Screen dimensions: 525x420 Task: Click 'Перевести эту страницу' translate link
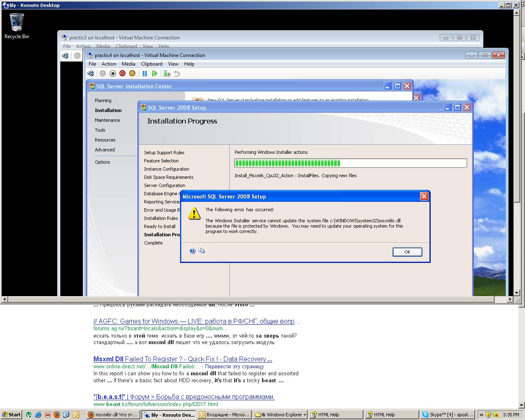coord(234,367)
